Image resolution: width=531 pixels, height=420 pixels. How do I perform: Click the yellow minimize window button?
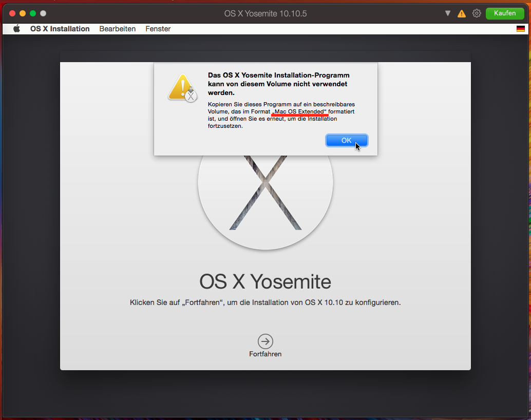pos(23,13)
